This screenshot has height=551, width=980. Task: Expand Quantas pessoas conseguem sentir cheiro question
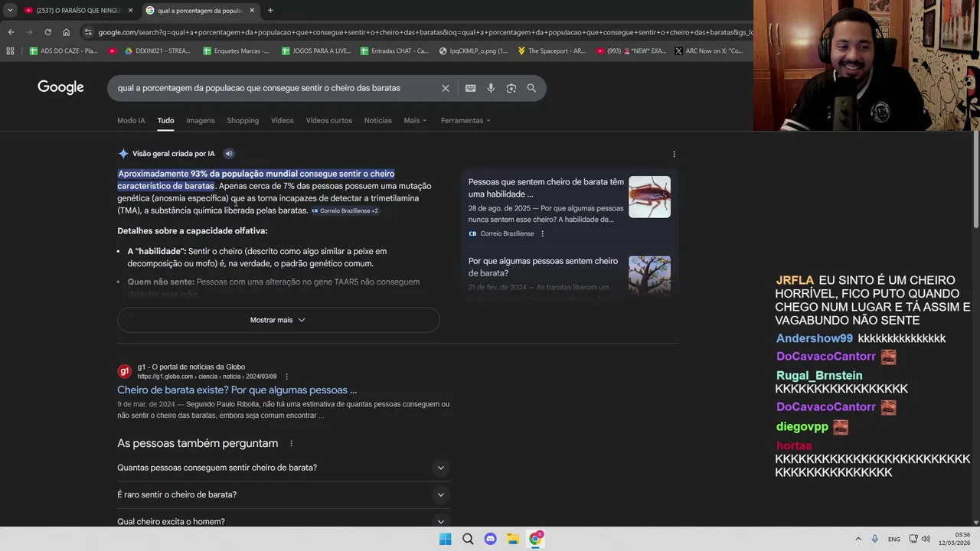[x=283, y=468]
